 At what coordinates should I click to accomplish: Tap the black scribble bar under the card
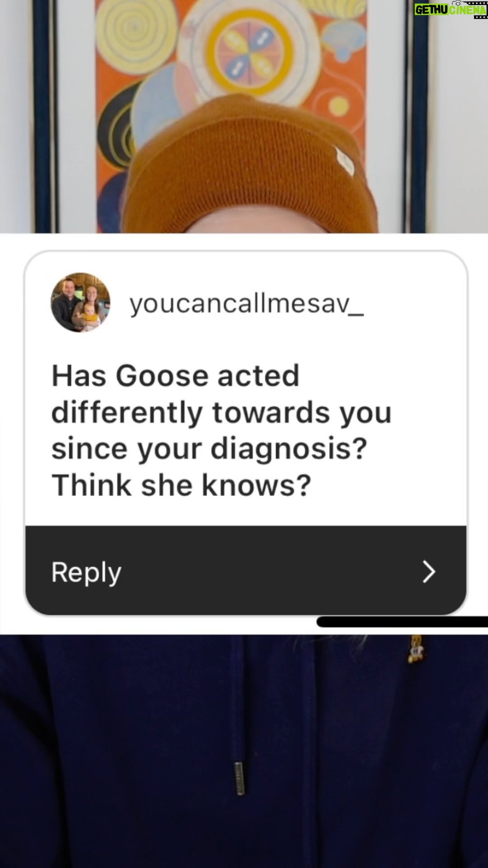click(402, 622)
